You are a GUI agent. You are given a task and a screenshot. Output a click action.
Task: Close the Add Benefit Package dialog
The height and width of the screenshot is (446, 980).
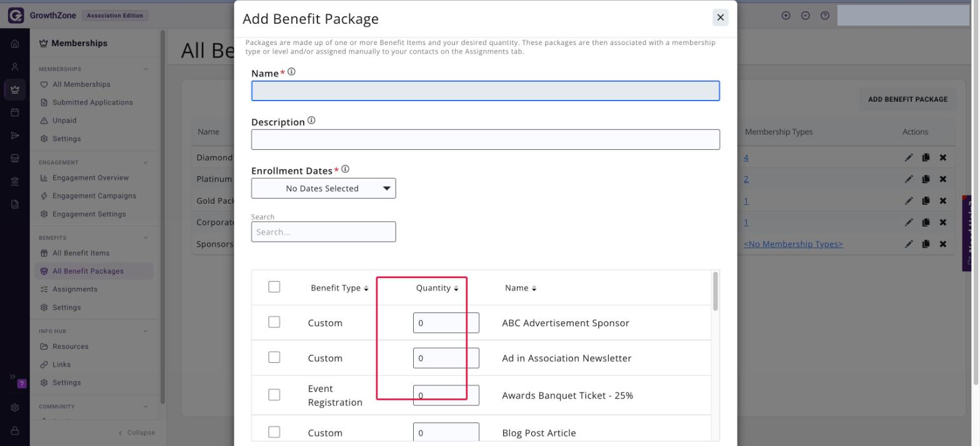click(x=720, y=17)
